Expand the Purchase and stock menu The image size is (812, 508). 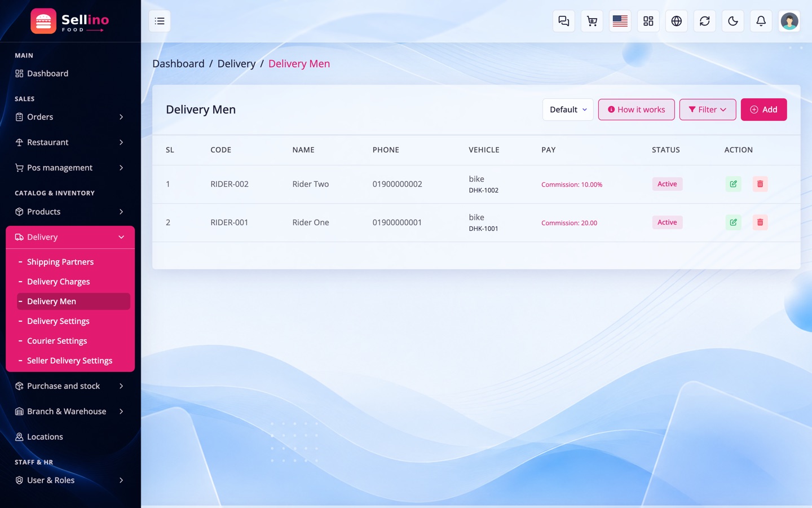point(70,386)
